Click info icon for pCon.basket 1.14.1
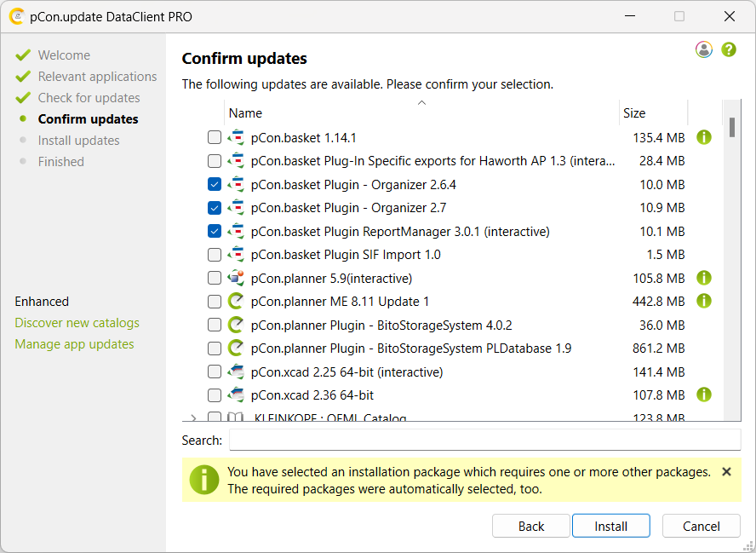The image size is (756, 553). point(704,137)
